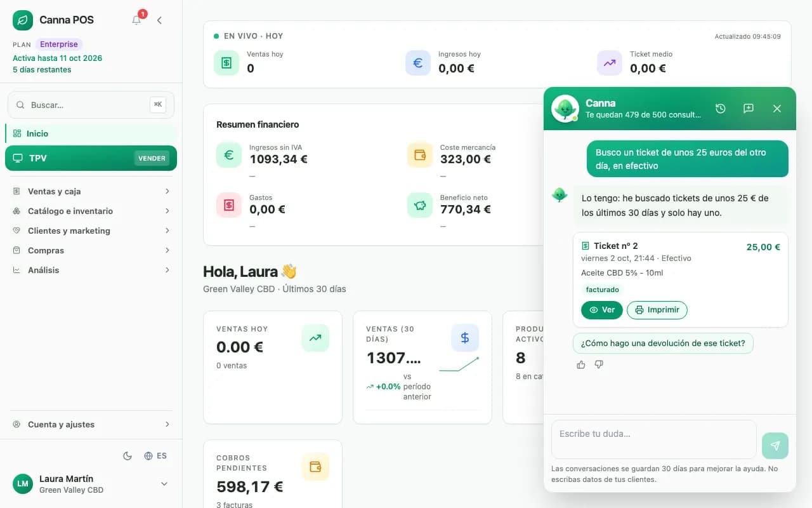Click '5 días restantes' text

click(42, 70)
